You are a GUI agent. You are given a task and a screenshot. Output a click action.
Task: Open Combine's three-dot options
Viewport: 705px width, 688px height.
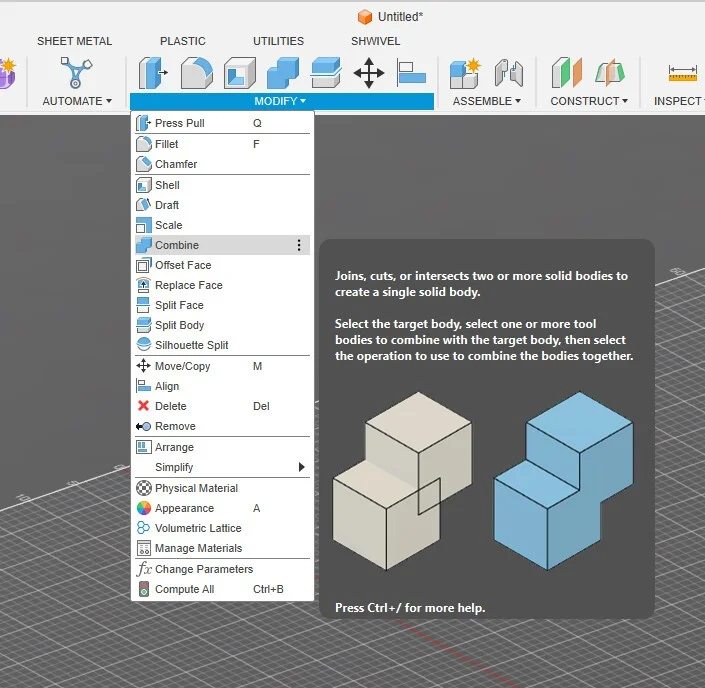click(299, 245)
